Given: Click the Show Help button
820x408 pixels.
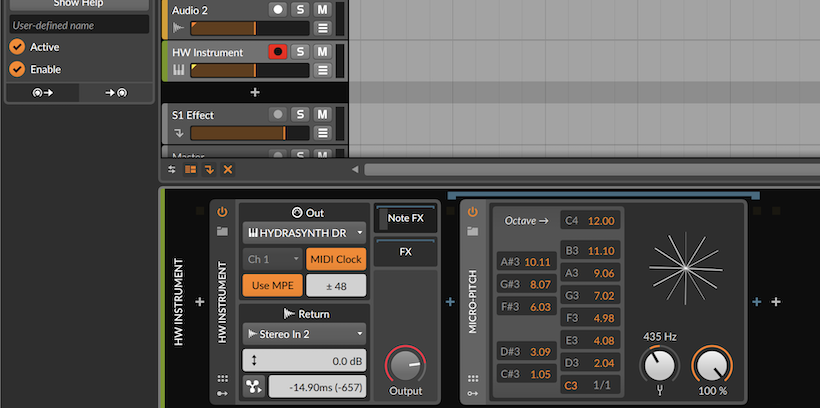Looking at the screenshot, I should point(79,4).
